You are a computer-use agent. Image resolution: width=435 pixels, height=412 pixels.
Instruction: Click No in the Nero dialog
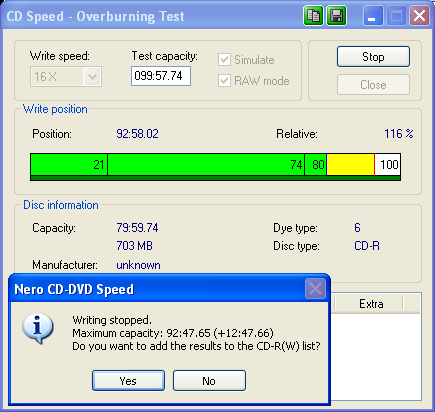pyautogui.click(x=209, y=381)
